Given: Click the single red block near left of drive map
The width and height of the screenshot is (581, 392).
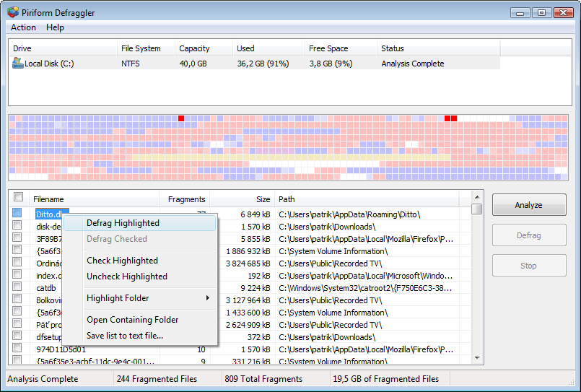Looking at the screenshot, I should (x=181, y=118).
